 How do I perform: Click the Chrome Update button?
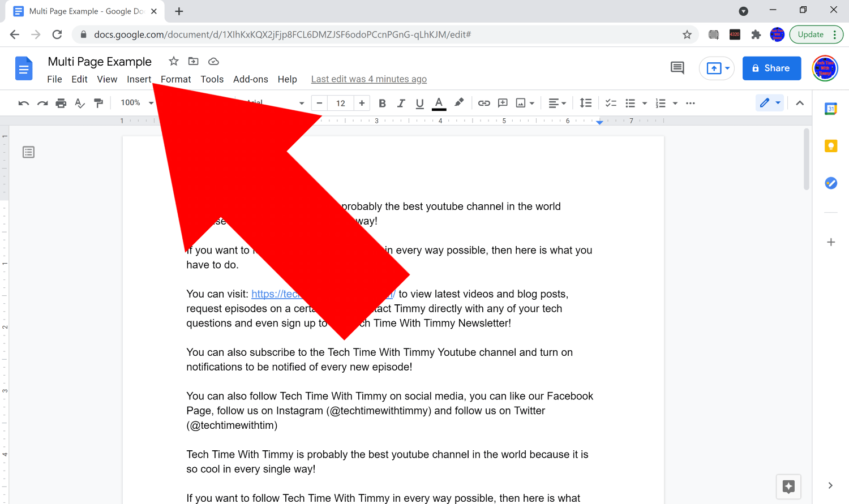pyautogui.click(x=816, y=35)
